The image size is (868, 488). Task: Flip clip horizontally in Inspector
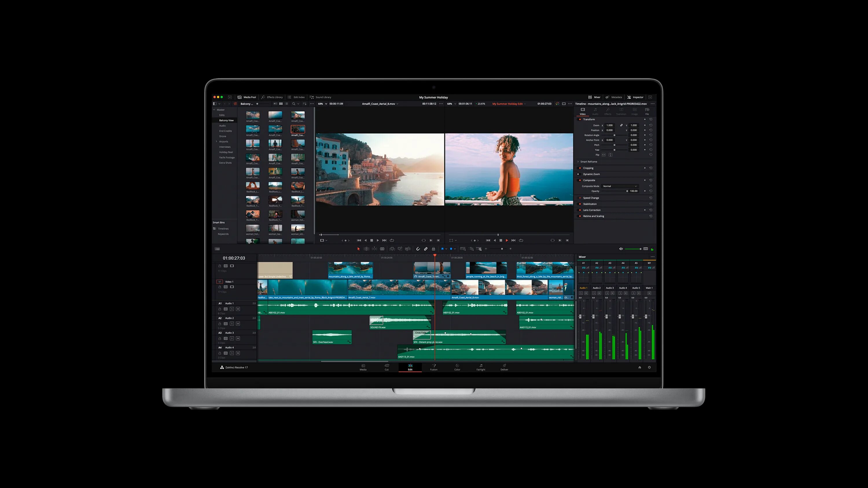click(604, 155)
